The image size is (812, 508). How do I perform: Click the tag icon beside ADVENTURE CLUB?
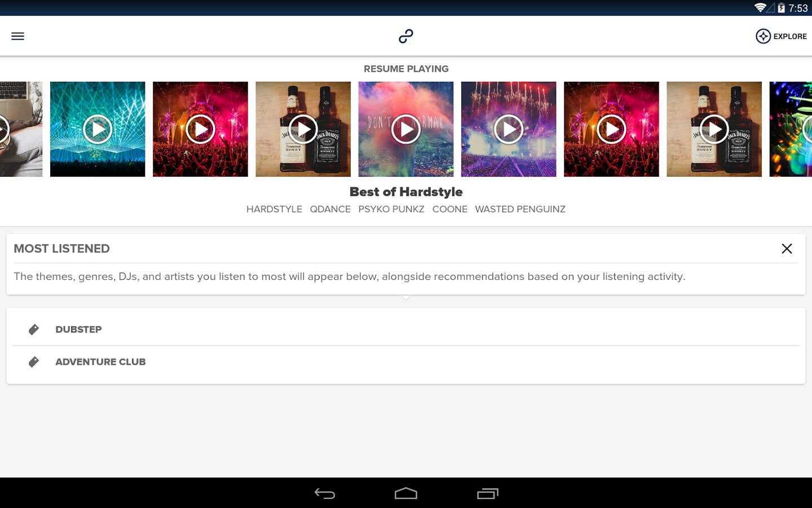[34, 362]
